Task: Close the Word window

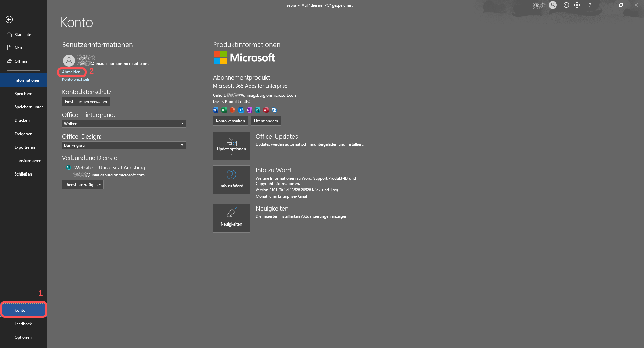Action: point(636,5)
